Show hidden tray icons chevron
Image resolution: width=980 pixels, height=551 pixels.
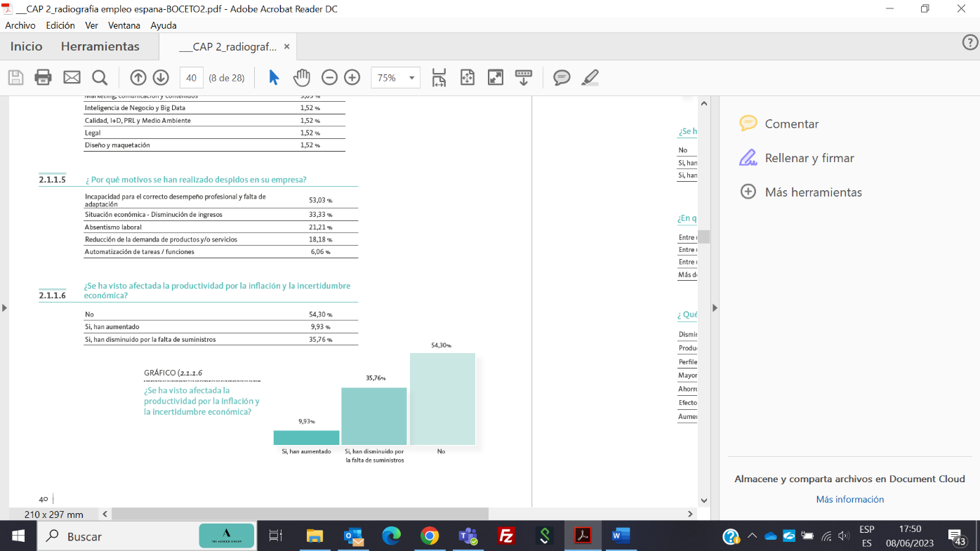pyautogui.click(x=752, y=536)
